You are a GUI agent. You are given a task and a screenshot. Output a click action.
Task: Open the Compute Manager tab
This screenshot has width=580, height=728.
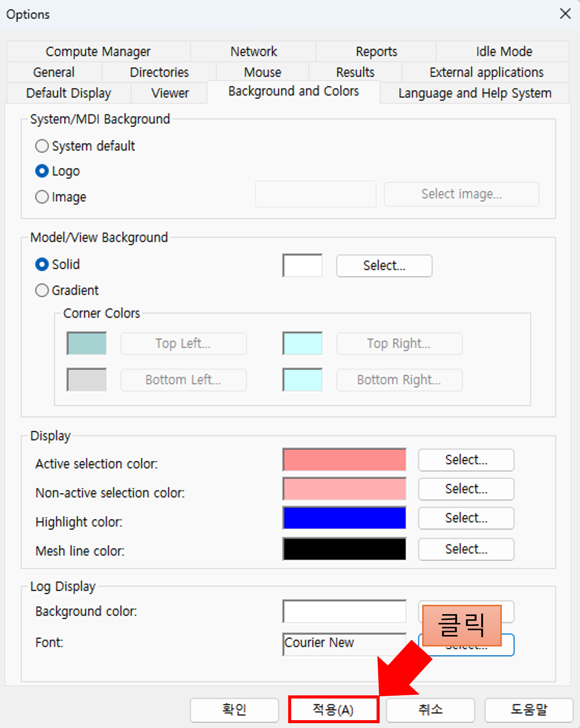click(98, 52)
